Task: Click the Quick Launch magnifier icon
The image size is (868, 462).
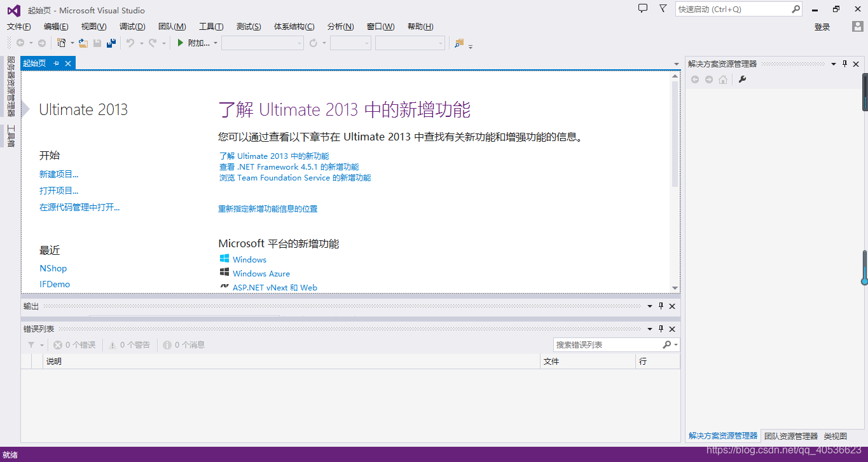Action: [x=796, y=10]
